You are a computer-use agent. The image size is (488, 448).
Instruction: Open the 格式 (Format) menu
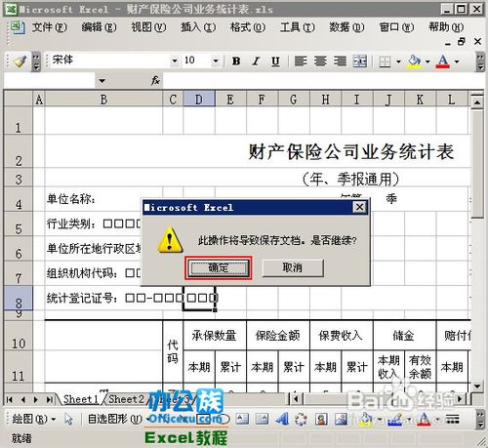pos(248,27)
